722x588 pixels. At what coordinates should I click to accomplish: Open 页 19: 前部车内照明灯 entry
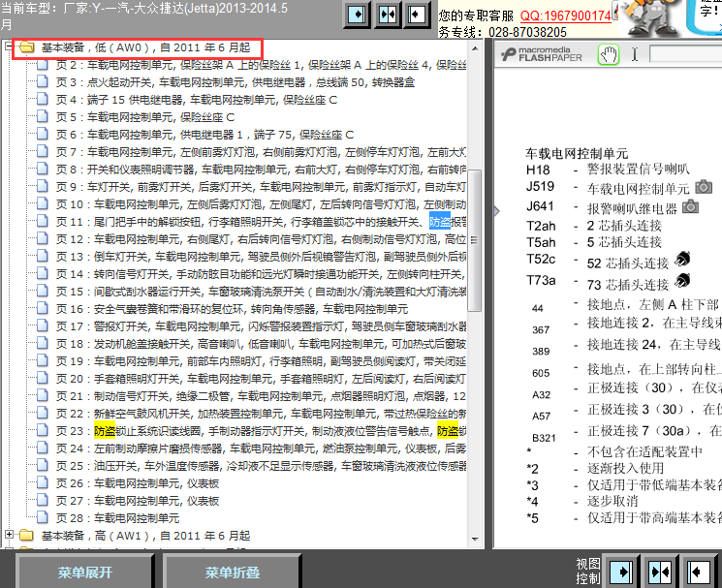pyautogui.click(x=261, y=361)
